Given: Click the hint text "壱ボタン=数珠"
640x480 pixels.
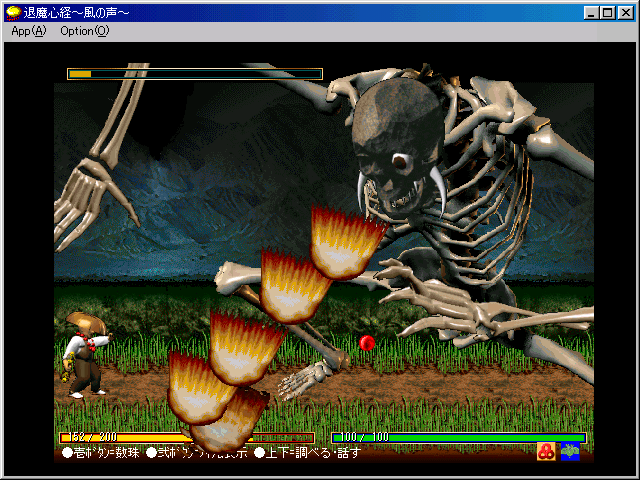Looking at the screenshot, I should click(x=101, y=453).
